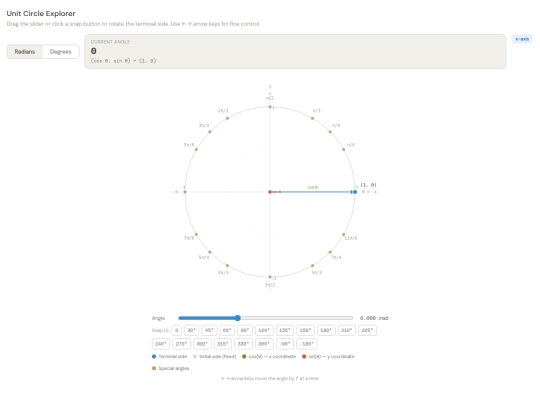Click the Angle slider thumb
The width and height of the screenshot is (540, 405).
tap(237, 318)
